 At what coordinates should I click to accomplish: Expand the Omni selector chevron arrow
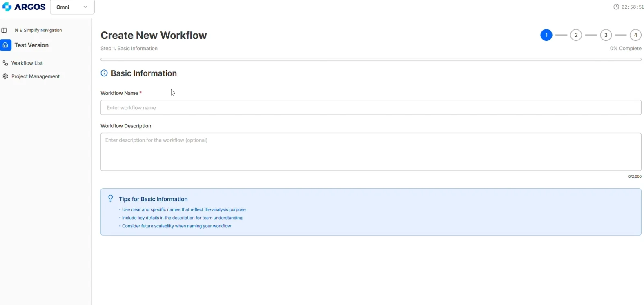[85, 7]
